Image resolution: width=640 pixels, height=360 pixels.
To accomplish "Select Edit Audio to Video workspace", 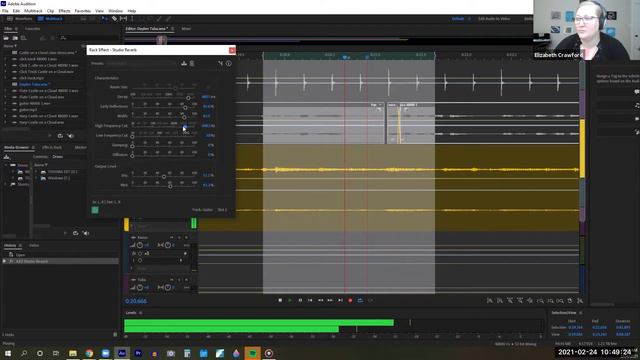I will (x=494, y=19).
